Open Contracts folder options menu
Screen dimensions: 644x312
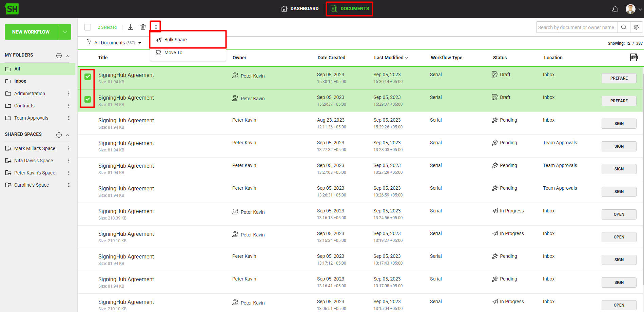point(69,106)
